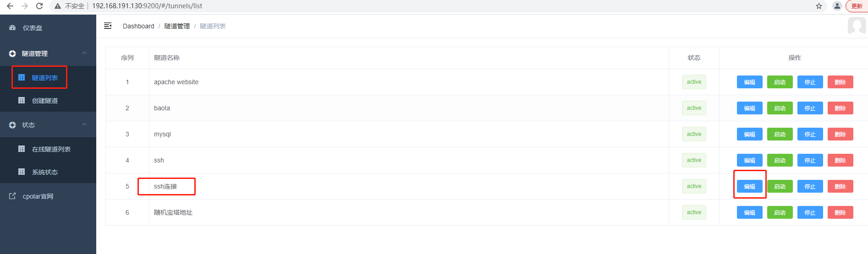The height and width of the screenshot is (254, 868).
Task: Click the user avatar in the header
Action: click(857, 26)
